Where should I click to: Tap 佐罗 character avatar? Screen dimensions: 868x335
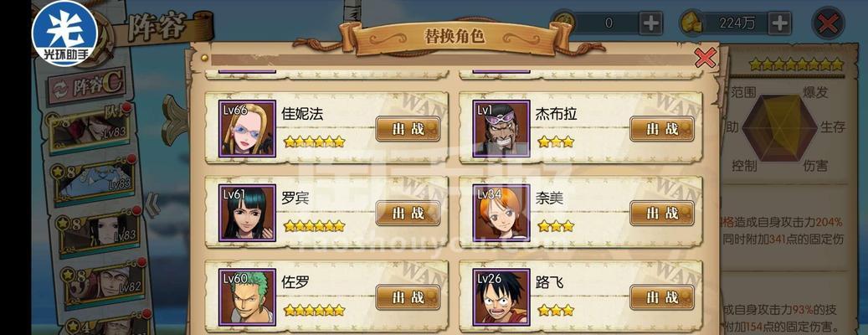tap(247, 297)
